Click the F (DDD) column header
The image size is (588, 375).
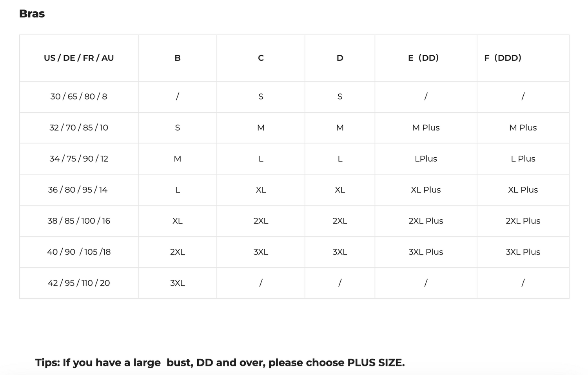coord(503,58)
